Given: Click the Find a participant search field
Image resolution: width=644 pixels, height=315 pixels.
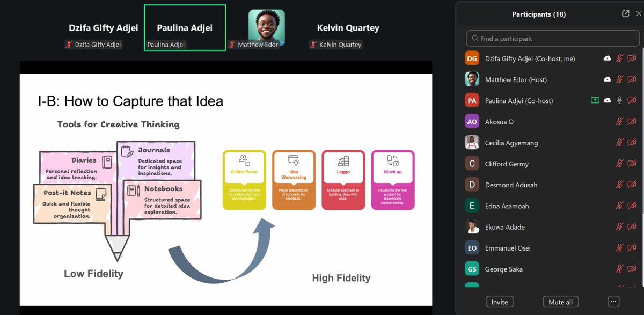Looking at the screenshot, I should 552,39.
